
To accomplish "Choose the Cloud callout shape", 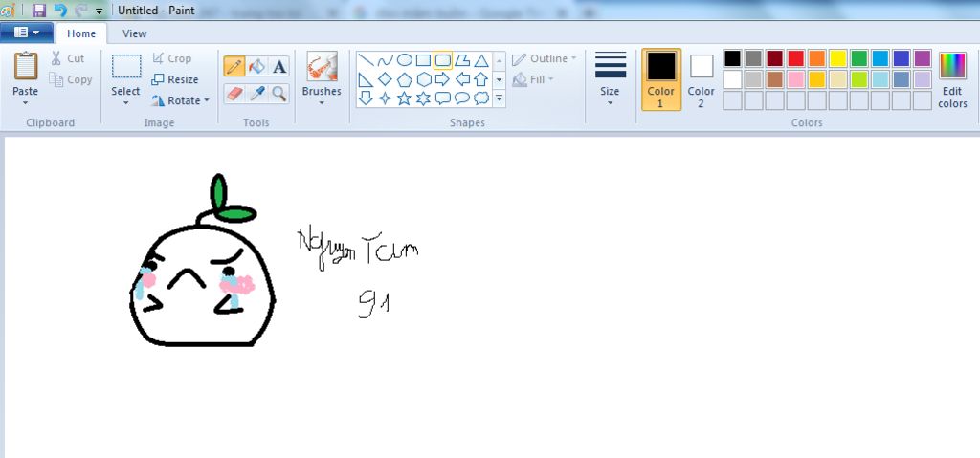I will tap(481, 98).
